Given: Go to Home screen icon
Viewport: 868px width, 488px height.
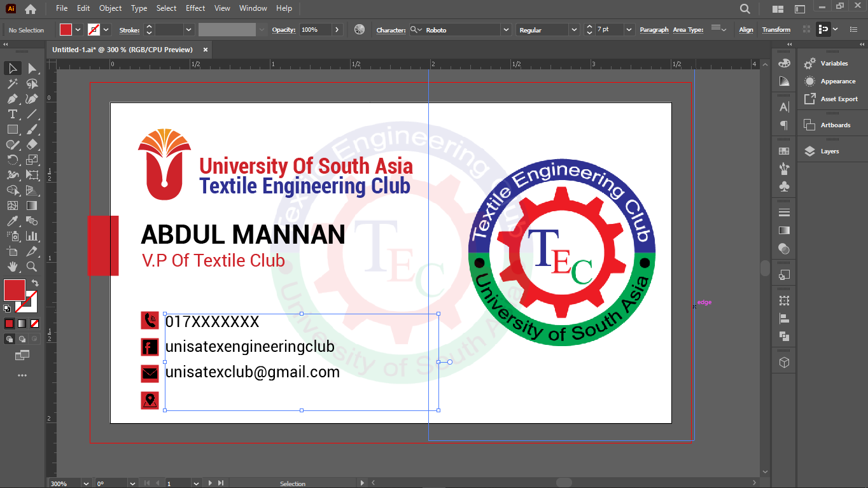Looking at the screenshot, I should pyautogui.click(x=30, y=9).
